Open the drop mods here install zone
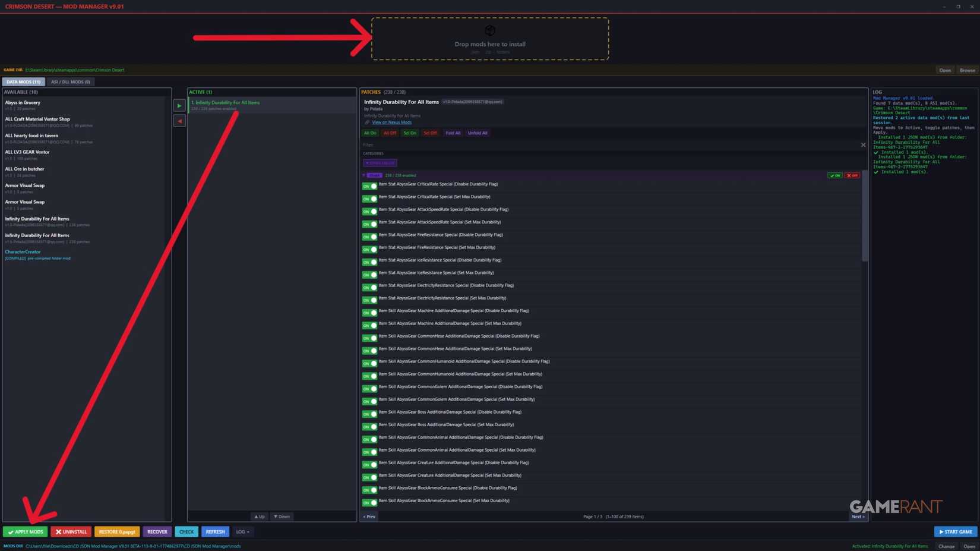Image resolution: width=980 pixels, height=551 pixels. click(490, 39)
